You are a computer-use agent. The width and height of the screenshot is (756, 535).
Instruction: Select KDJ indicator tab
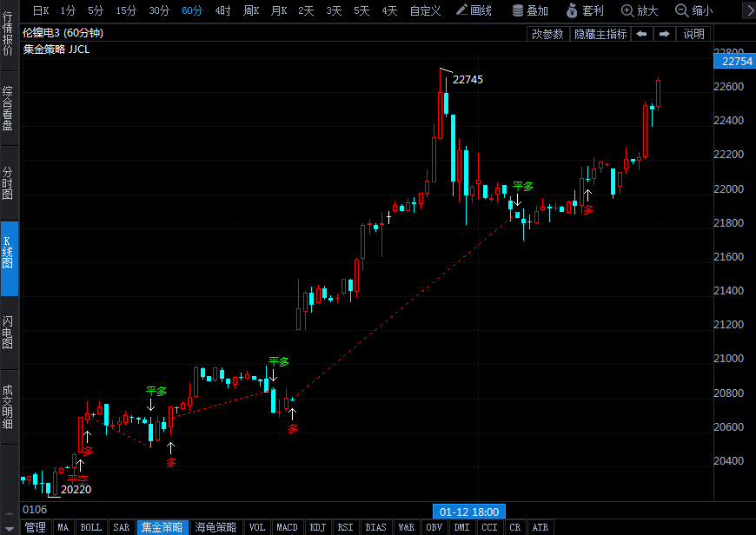click(x=317, y=527)
